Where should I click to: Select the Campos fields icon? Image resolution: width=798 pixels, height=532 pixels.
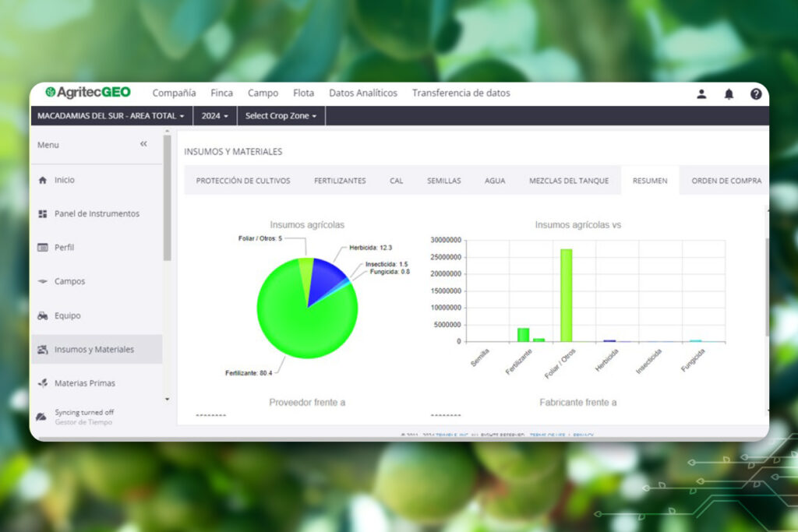(x=42, y=281)
